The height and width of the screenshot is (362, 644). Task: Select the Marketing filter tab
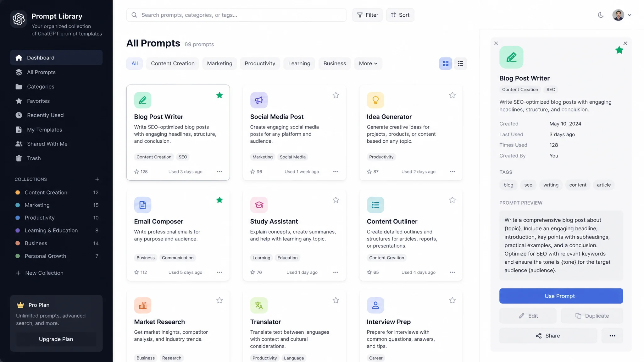pos(219,63)
